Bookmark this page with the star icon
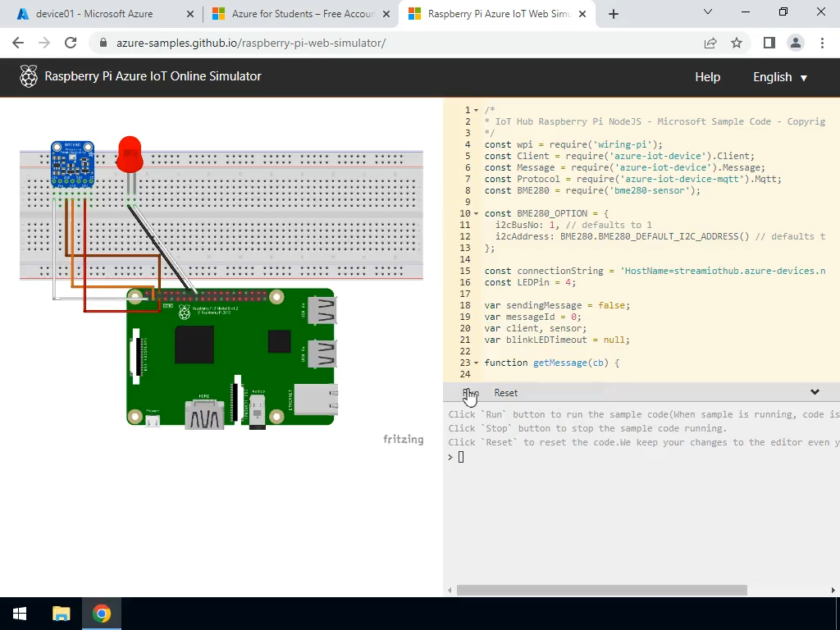The image size is (840, 630). tap(737, 43)
